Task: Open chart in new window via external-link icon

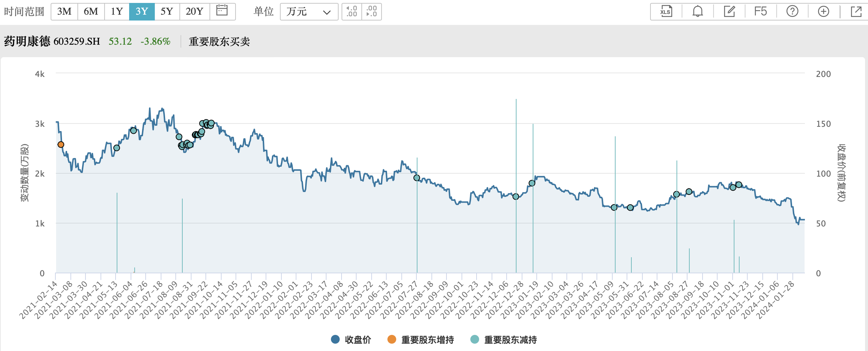Action: 856,11
